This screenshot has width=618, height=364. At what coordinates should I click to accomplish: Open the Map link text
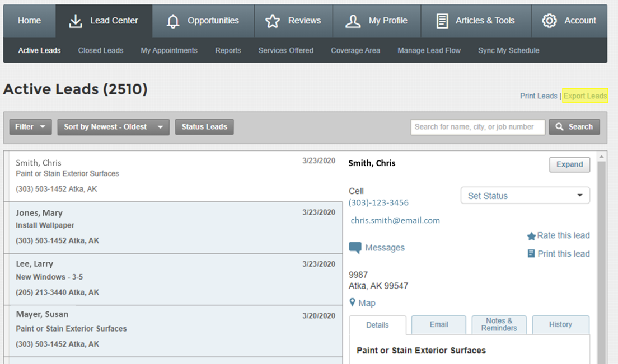click(x=367, y=303)
